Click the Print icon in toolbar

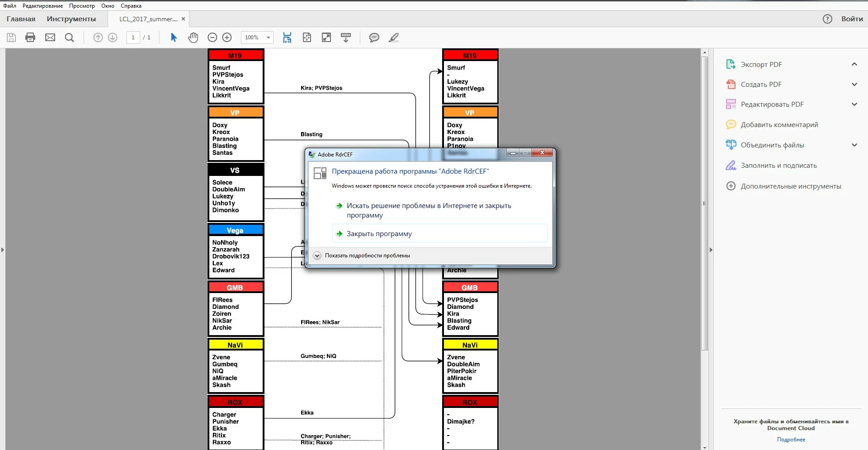tap(30, 38)
